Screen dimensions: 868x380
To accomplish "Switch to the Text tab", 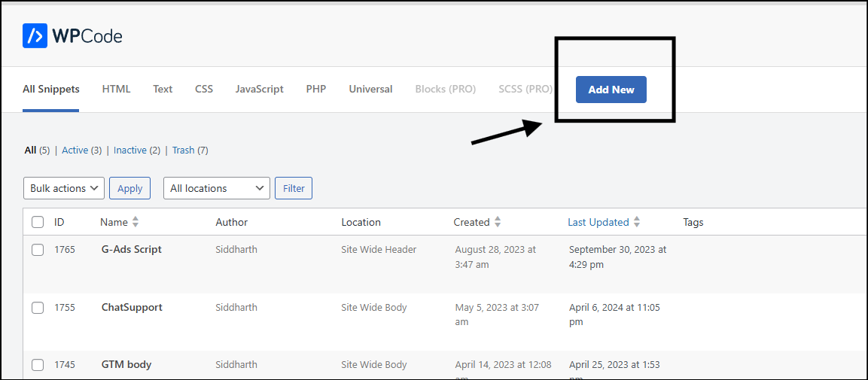I will pos(163,89).
